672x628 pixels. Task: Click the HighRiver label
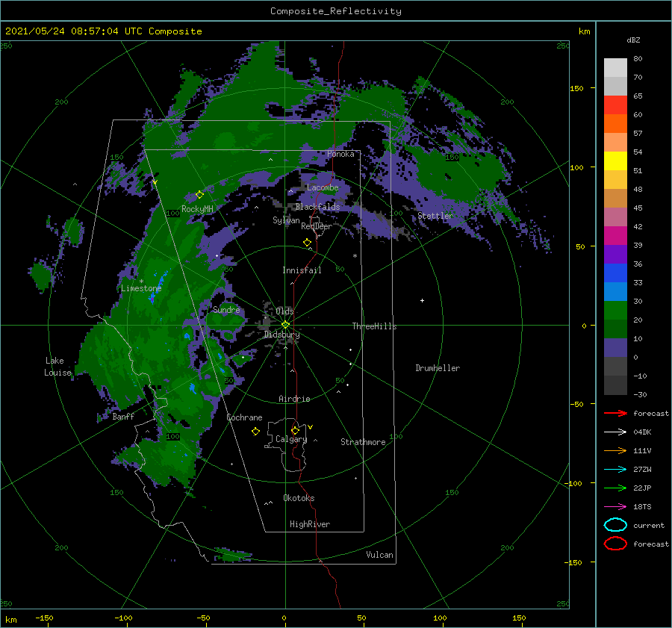[310, 525]
